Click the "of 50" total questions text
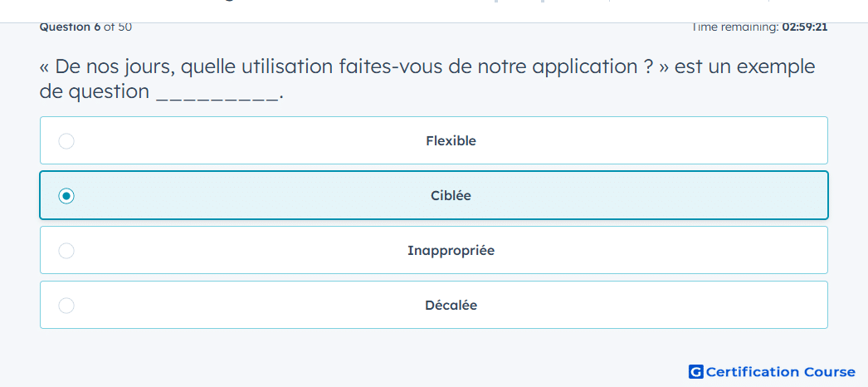 point(118,27)
